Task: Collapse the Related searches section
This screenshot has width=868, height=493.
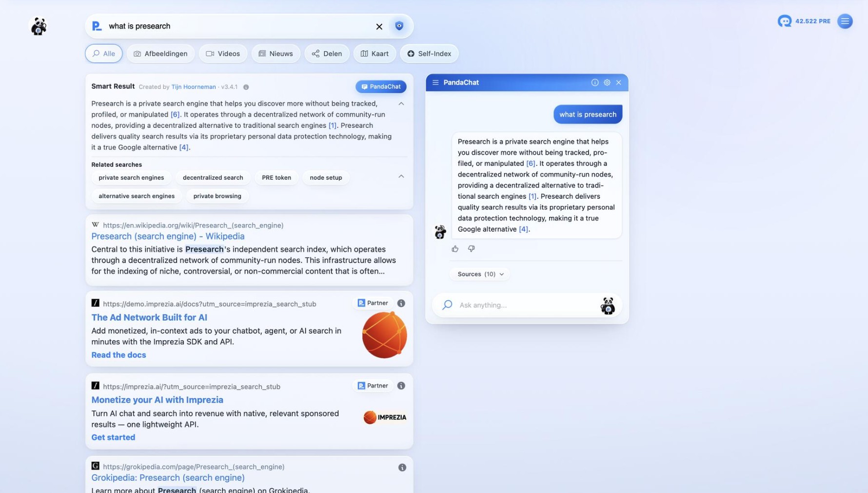Action: [x=401, y=176]
